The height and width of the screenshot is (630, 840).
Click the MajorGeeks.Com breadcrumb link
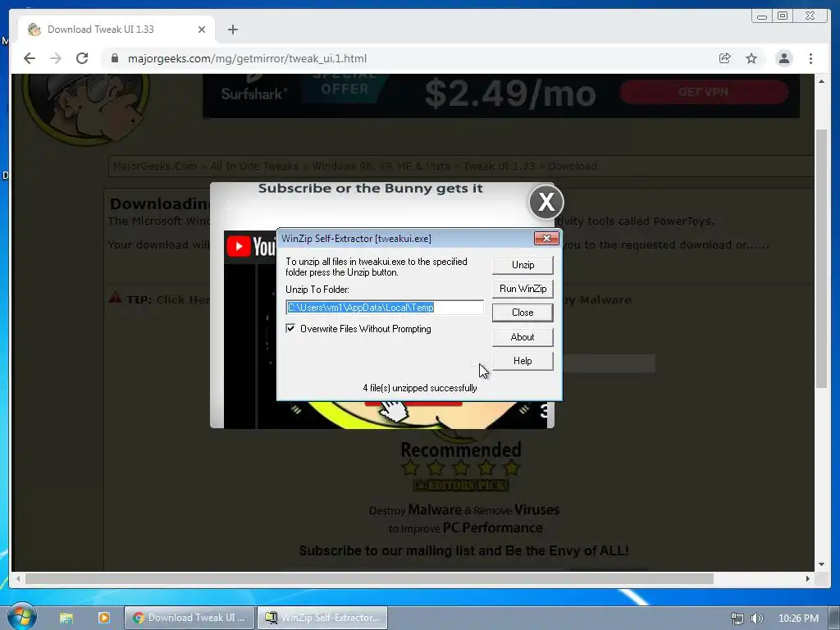tap(155, 166)
